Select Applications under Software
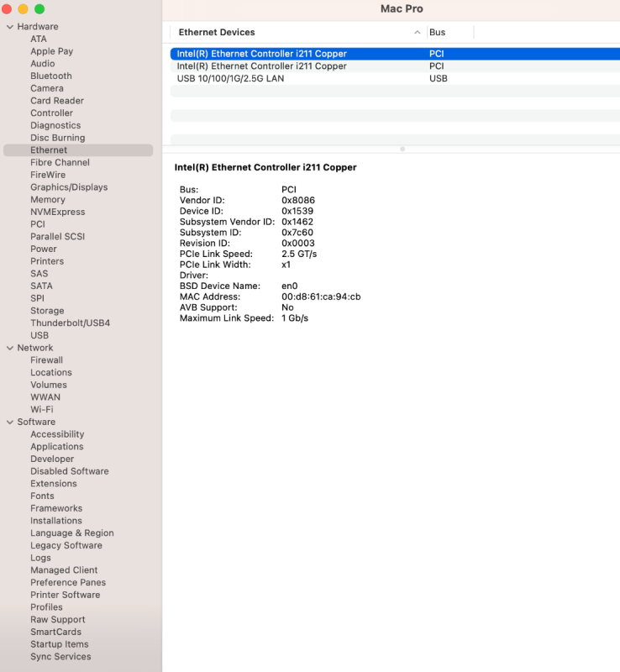 56,447
